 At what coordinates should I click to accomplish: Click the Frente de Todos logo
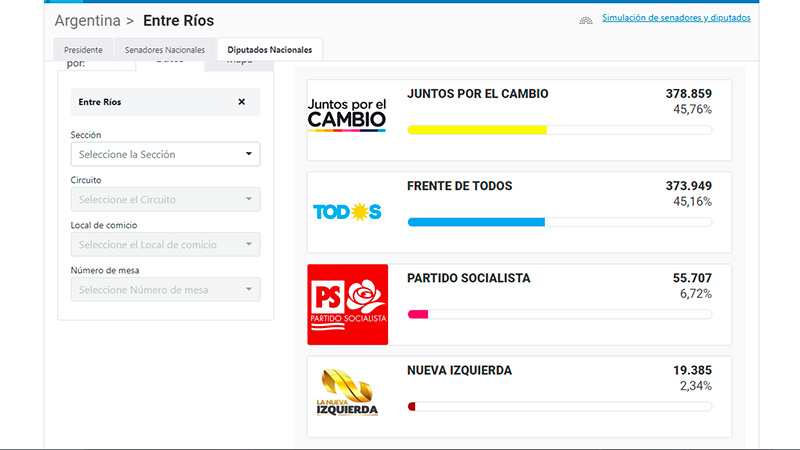[347, 212]
